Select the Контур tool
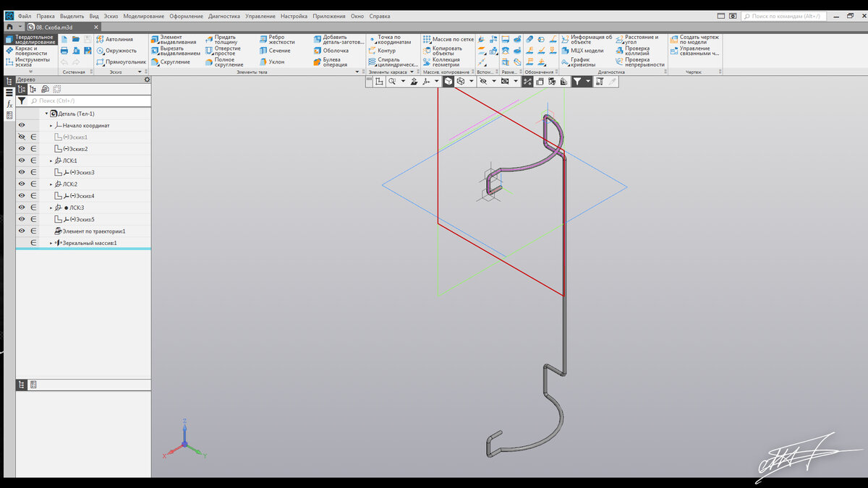This screenshot has width=868, height=488. tap(382, 51)
